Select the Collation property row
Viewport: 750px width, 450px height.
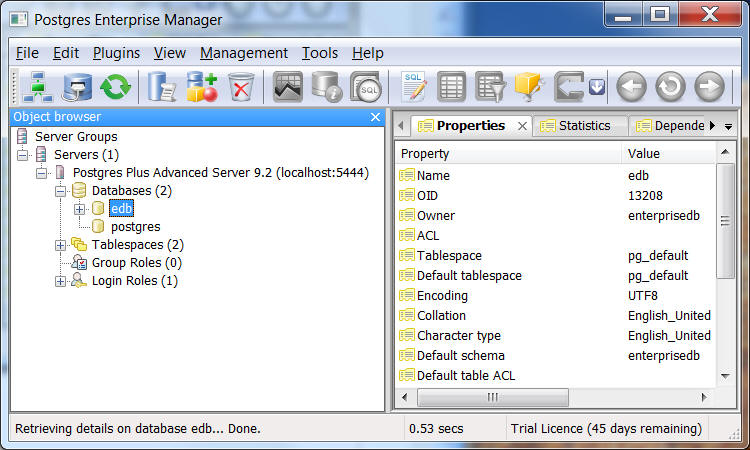point(555,316)
